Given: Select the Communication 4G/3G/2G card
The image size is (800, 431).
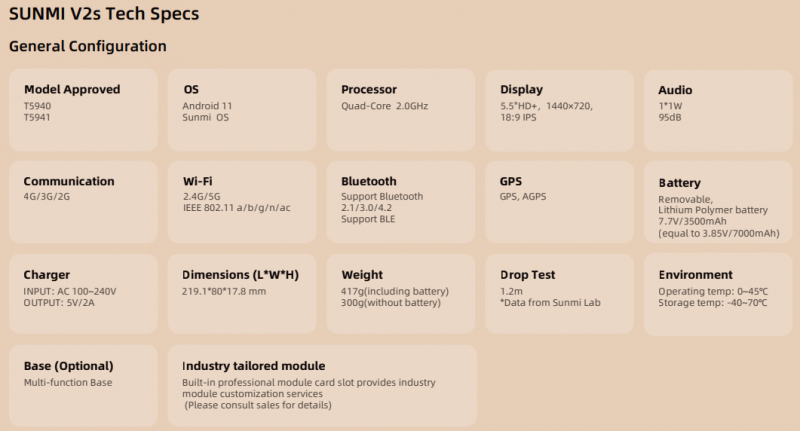Looking at the screenshot, I should coord(83,202).
